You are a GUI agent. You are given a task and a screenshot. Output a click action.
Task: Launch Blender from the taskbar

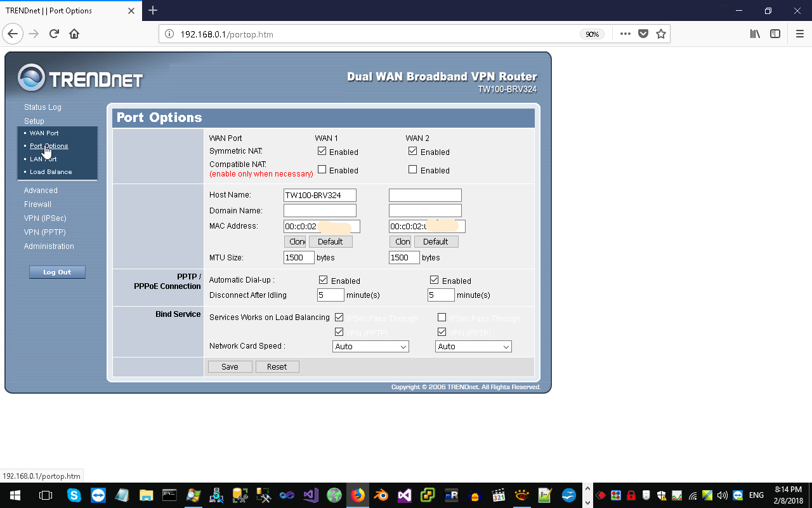pos(381,495)
